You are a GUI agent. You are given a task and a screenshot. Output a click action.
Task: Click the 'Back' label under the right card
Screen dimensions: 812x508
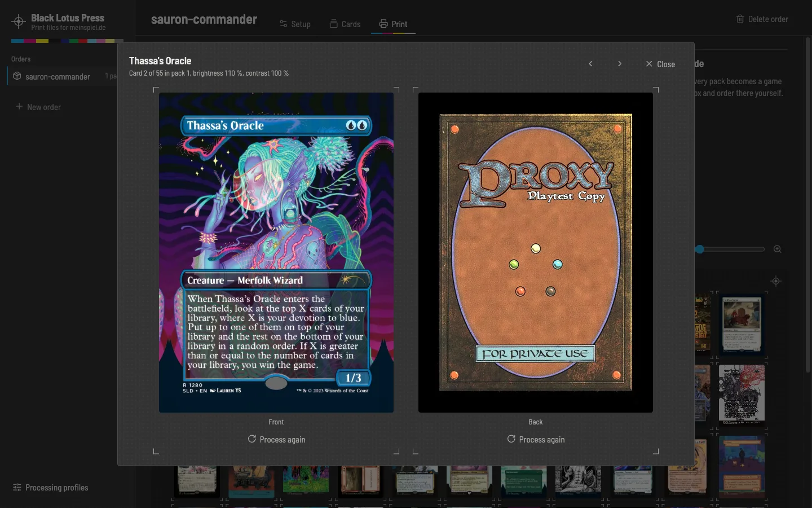[536, 422]
